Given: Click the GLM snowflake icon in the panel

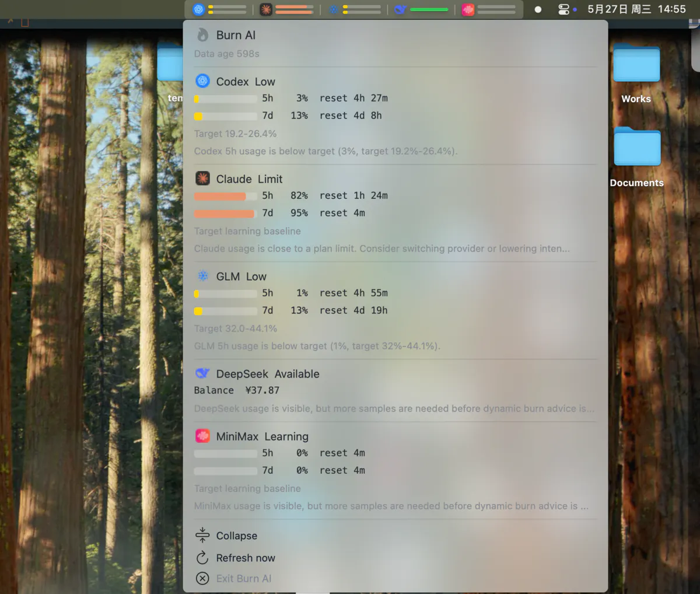Looking at the screenshot, I should tap(202, 276).
